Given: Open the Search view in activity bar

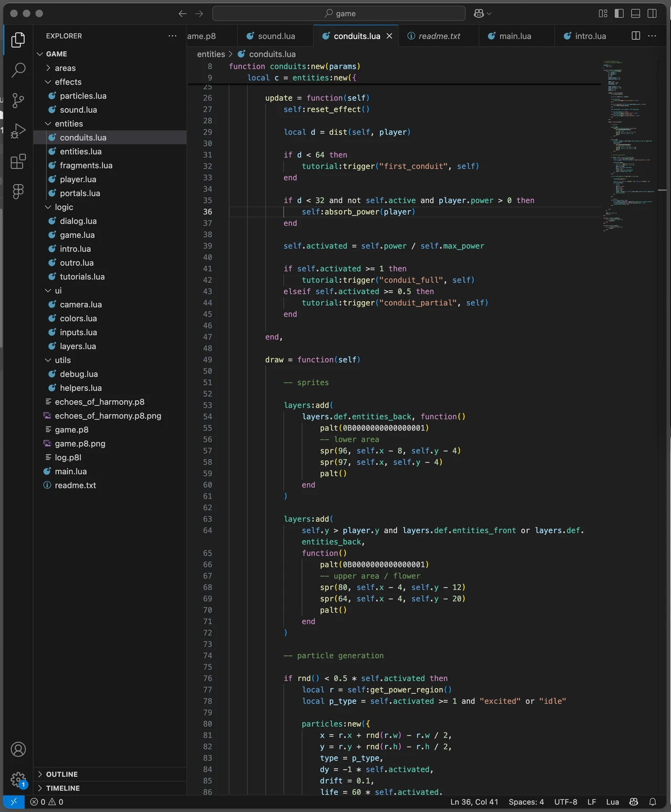Looking at the screenshot, I should tap(18, 70).
